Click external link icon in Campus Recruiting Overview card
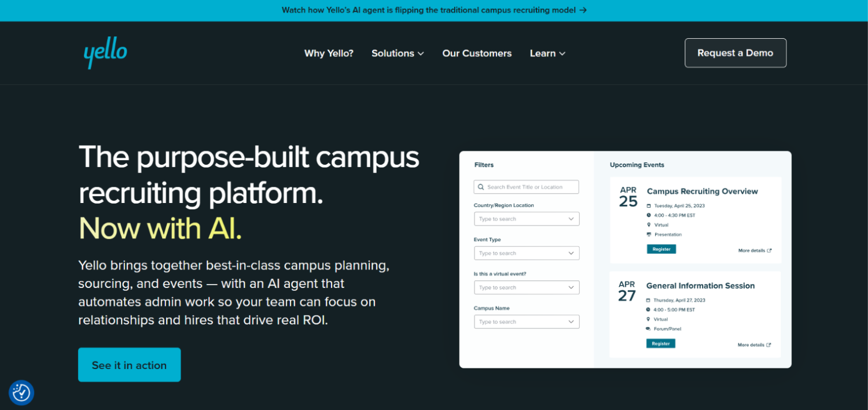Viewport: 868px width, 410px height. [x=769, y=250]
